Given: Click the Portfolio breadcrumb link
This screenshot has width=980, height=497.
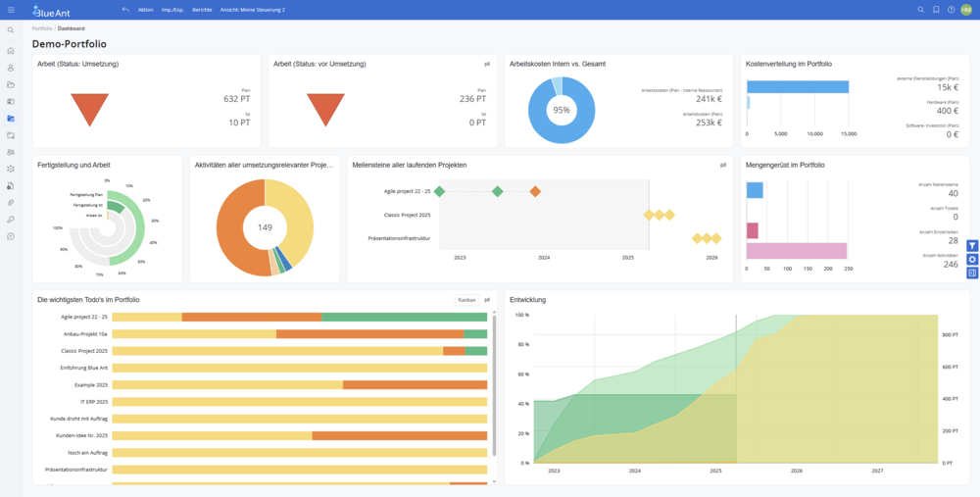Looking at the screenshot, I should 42,28.
